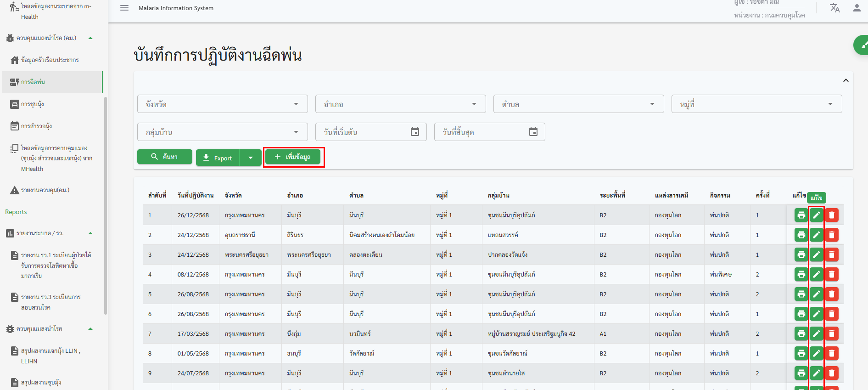Open ข้อมูลครัวเรือนประชากร sidebar item
Viewport: 868px width, 390px height.
(50, 60)
